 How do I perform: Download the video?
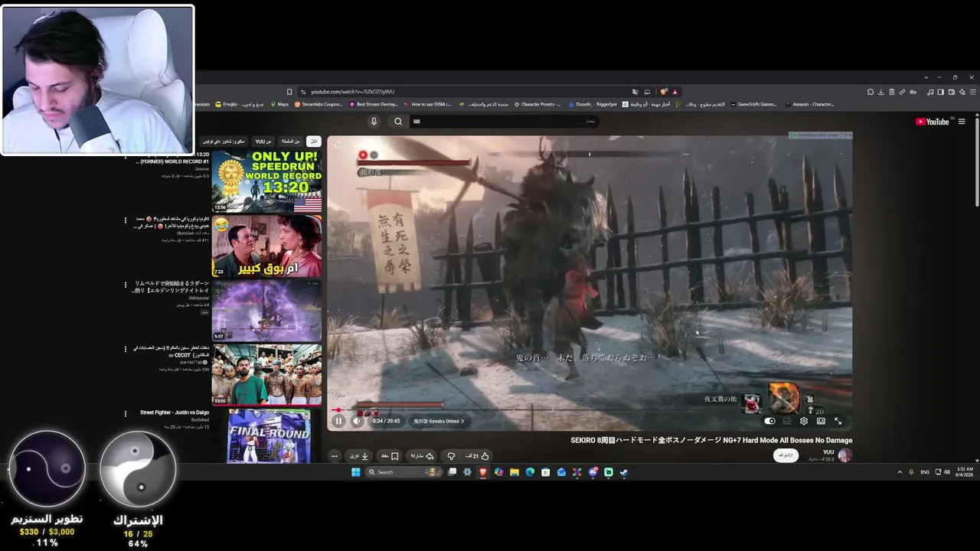(x=359, y=456)
